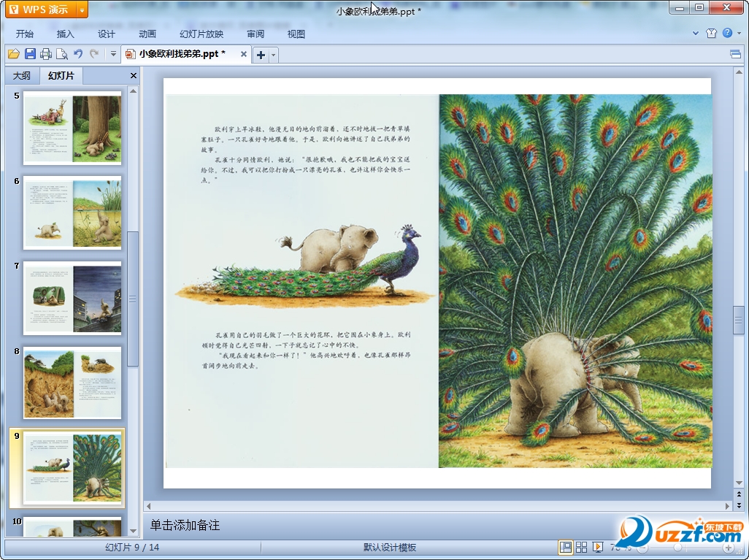Select slide 8 thumbnail
The image size is (749, 560).
tap(72, 383)
